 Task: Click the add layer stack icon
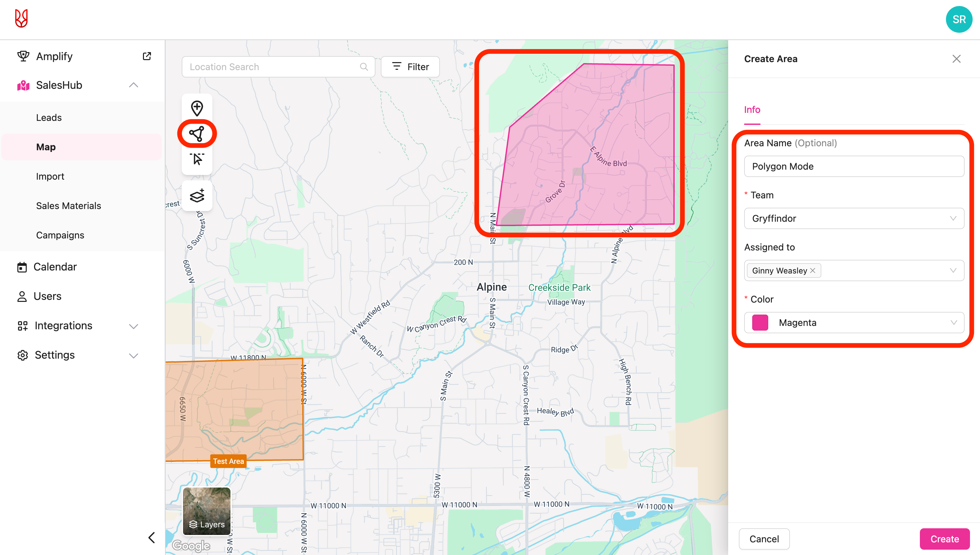click(x=197, y=196)
